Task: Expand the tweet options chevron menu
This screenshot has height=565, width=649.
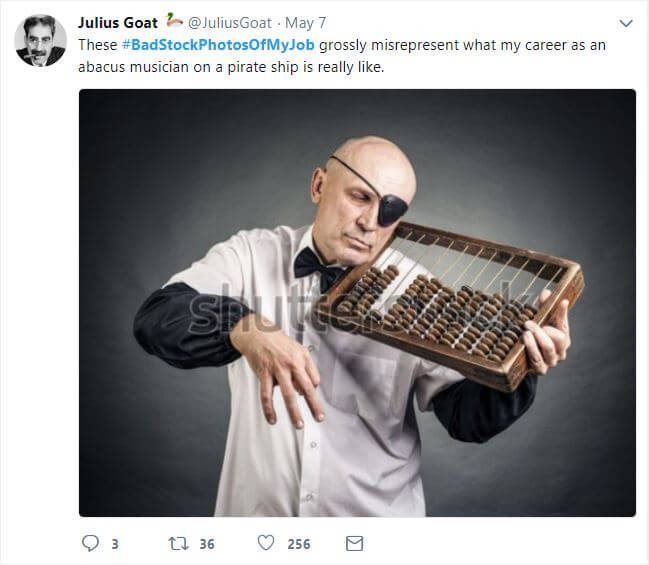Action: 626,23
